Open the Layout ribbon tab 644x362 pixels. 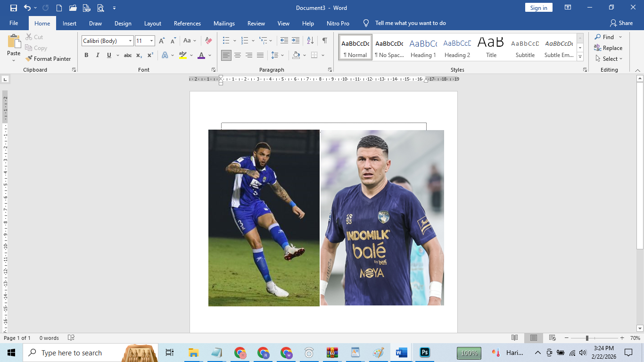[x=152, y=23]
